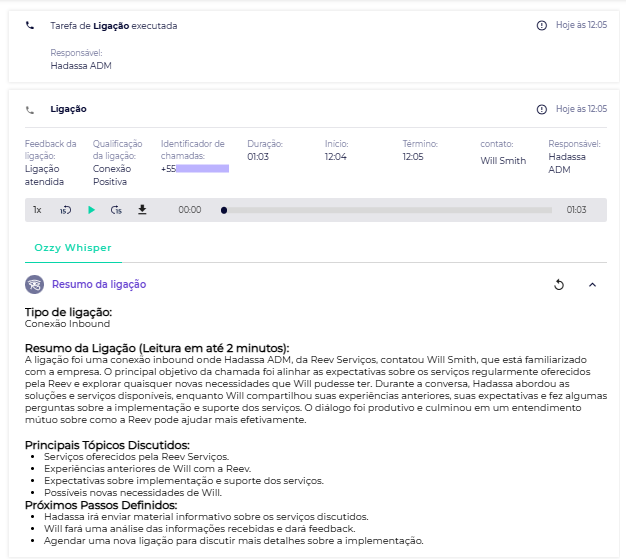Open the Ozzy Whisper tab

[x=73, y=248]
